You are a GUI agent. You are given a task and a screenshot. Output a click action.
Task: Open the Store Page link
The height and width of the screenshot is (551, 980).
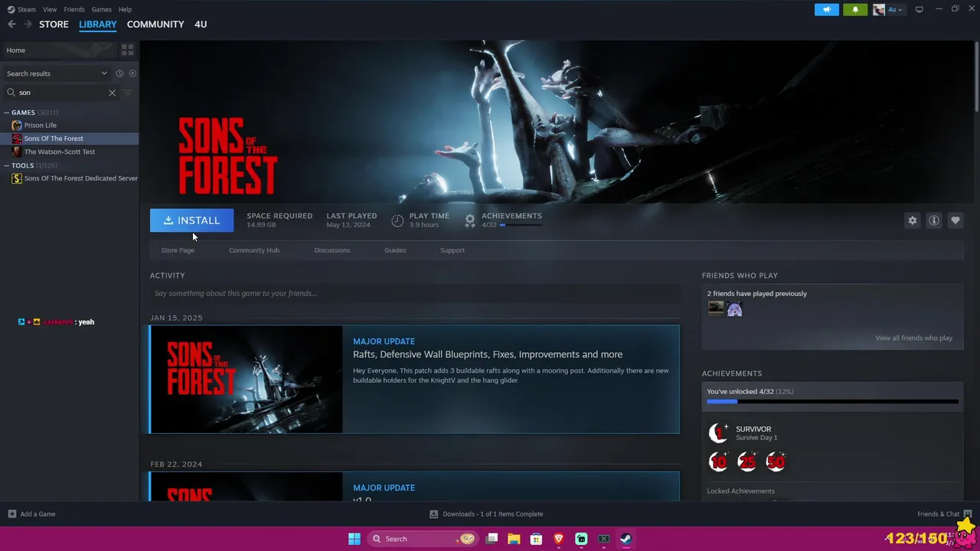(x=178, y=250)
